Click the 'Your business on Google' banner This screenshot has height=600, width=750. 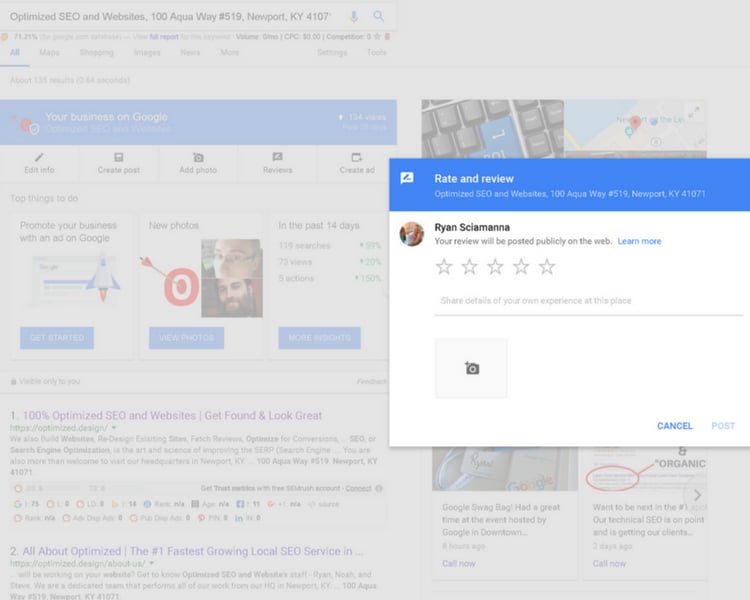tap(198, 122)
